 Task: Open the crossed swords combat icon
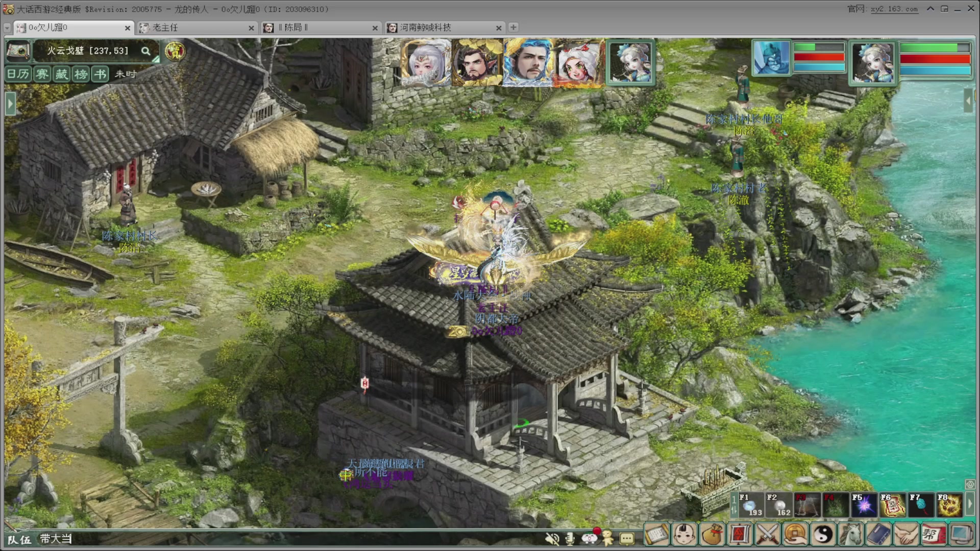click(x=768, y=535)
